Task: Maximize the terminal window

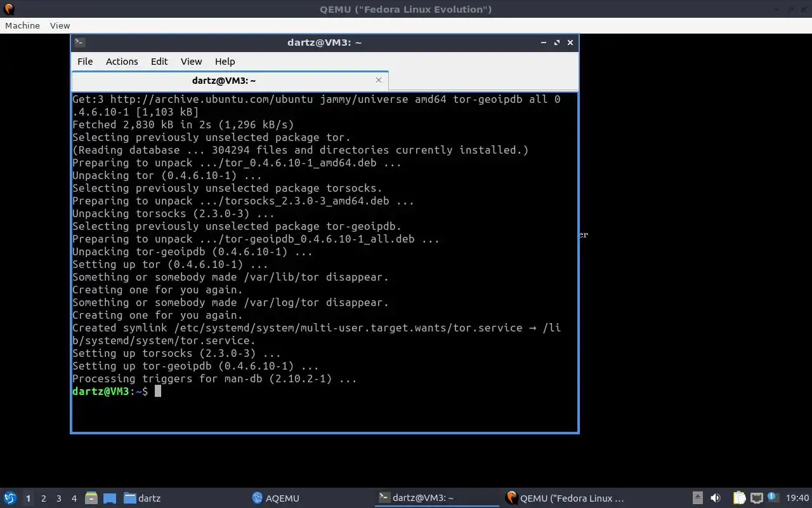Action: pyautogui.click(x=557, y=43)
